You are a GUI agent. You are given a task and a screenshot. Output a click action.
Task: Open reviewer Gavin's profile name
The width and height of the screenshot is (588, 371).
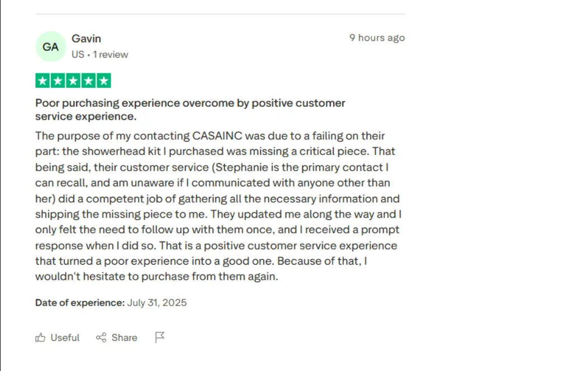(x=86, y=38)
